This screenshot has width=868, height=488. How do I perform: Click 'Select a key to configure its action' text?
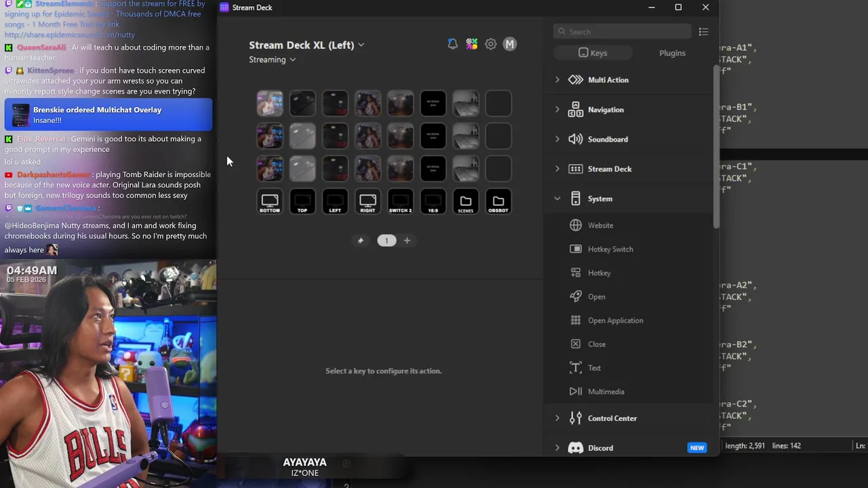pos(383,371)
